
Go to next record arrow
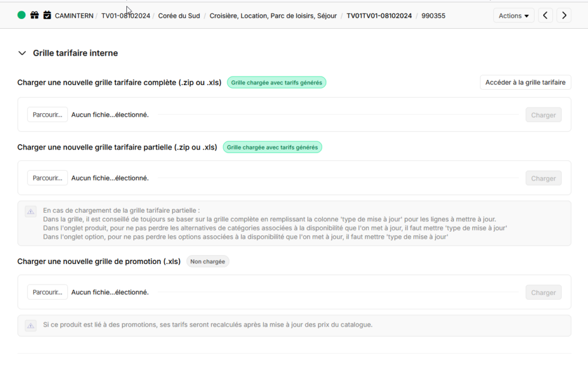click(x=564, y=16)
